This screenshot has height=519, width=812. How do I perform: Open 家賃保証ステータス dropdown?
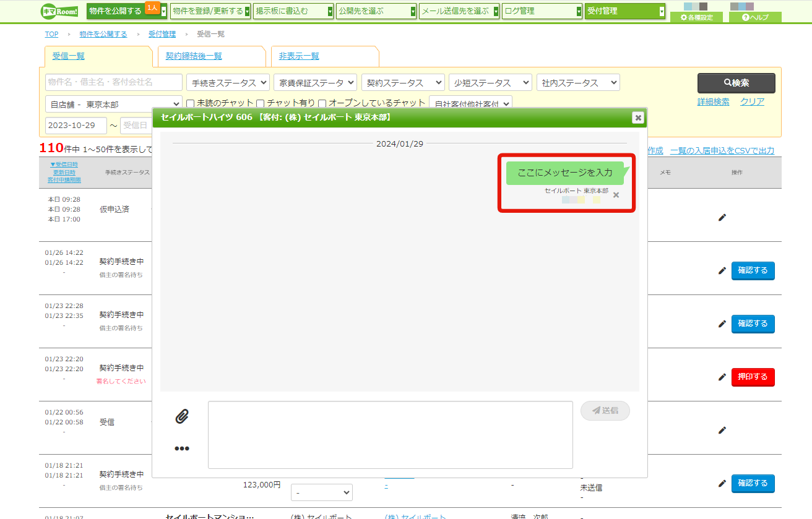315,82
